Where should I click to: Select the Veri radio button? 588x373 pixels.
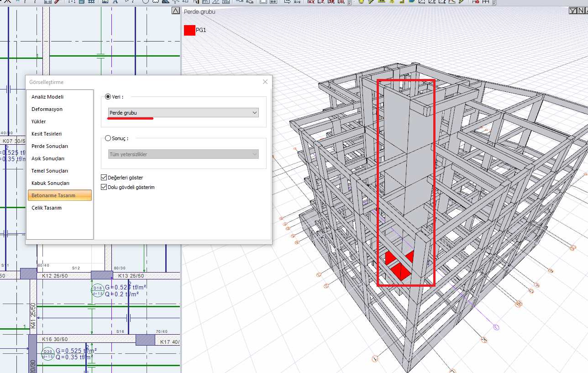click(x=108, y=96)
